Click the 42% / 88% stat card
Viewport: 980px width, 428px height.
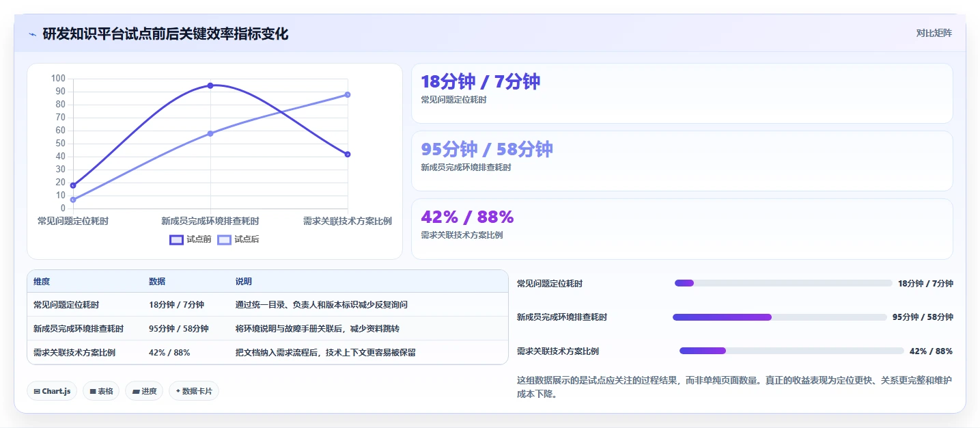click(x=682, y=229)
